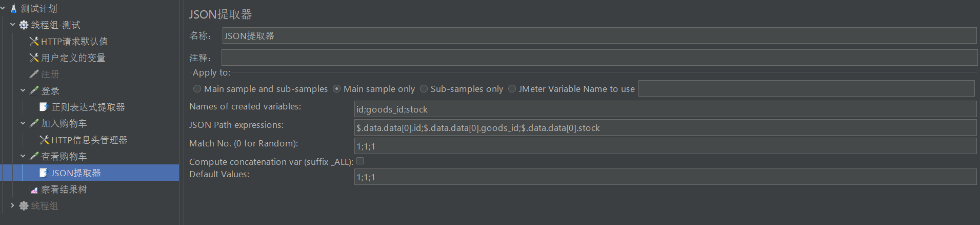This screenshot has height=225, width=980.
Task: Select Sub-samples only radio option
Action: [x=424, y=89]
